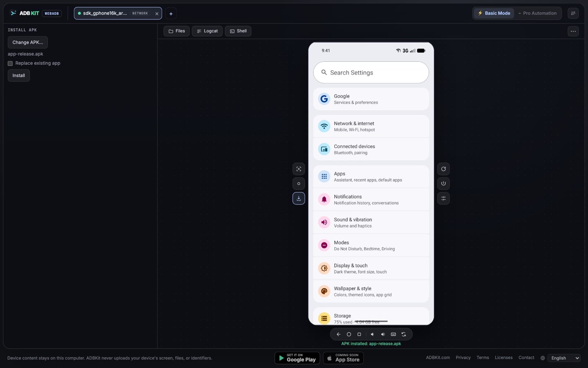Select the sdk_gphone16k device tab
Viewport: 588px width, 368px height.
(118, 13)
